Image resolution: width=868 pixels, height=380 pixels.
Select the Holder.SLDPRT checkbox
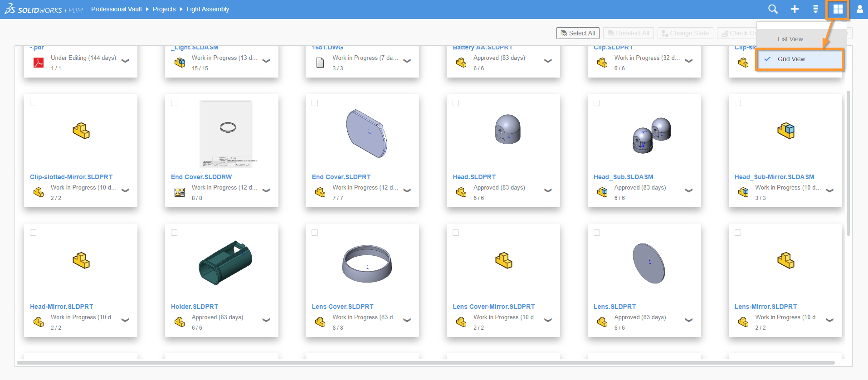[x=174, y=233]
